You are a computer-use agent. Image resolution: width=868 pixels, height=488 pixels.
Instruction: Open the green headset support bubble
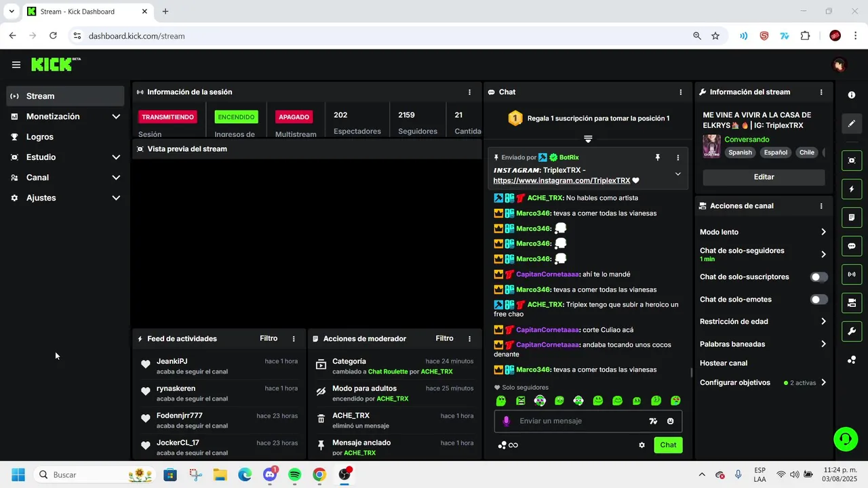pos(845,439)
